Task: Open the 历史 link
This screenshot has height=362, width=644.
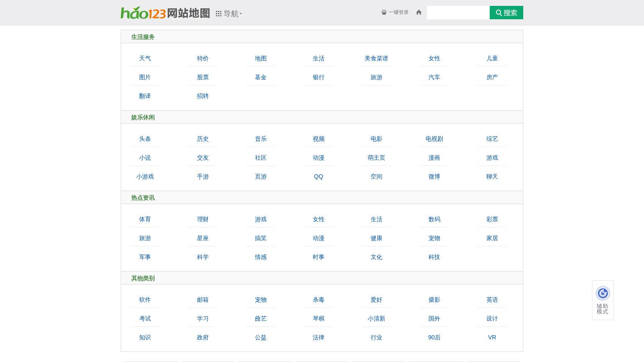Action: [203, 139]
